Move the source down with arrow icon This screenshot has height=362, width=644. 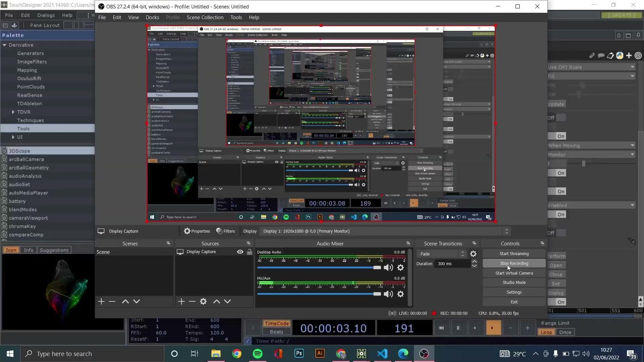pos(227,301)
